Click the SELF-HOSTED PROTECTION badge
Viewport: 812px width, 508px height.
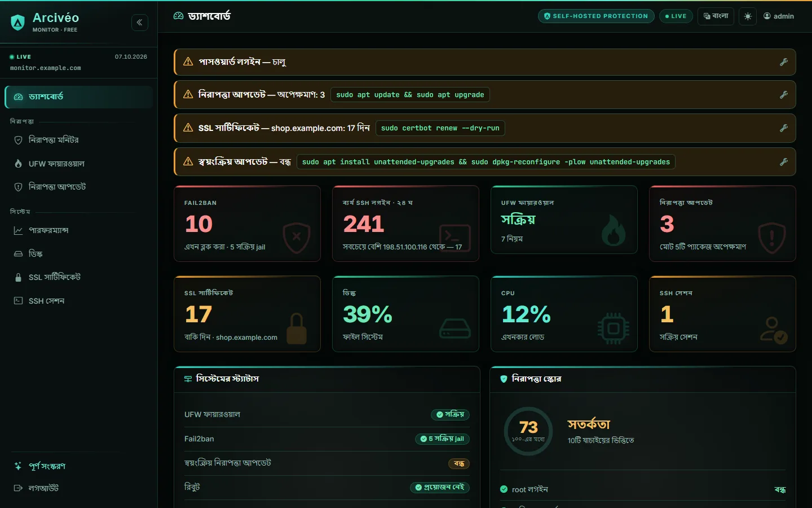[x=596, y=16]
